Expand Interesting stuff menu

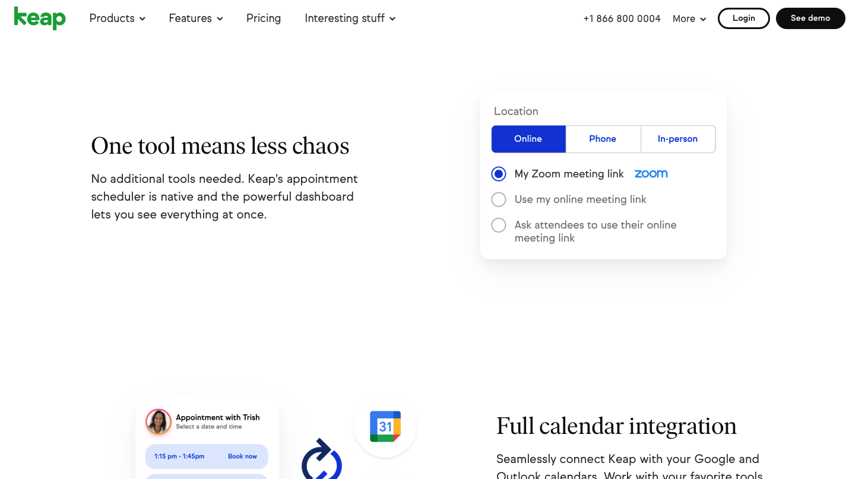click(350, 18)
